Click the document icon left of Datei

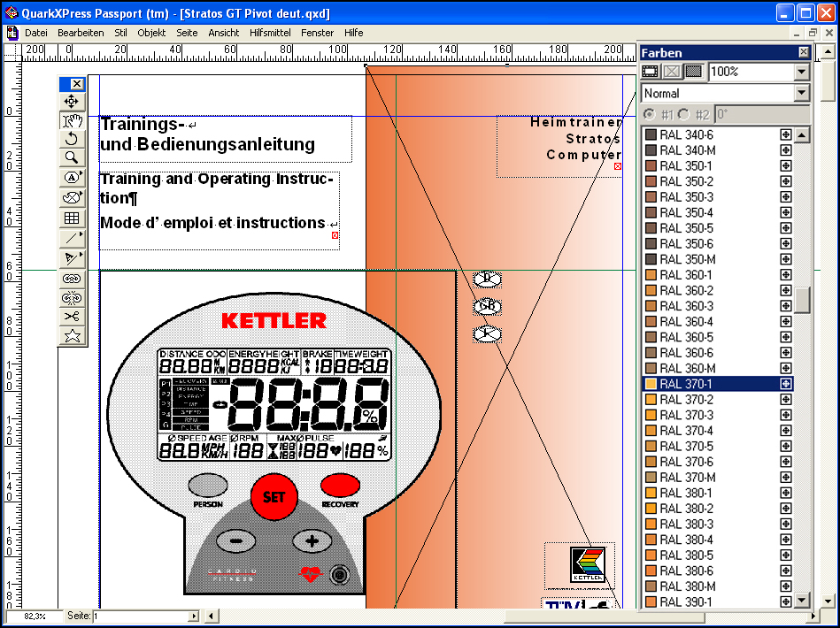12,33
